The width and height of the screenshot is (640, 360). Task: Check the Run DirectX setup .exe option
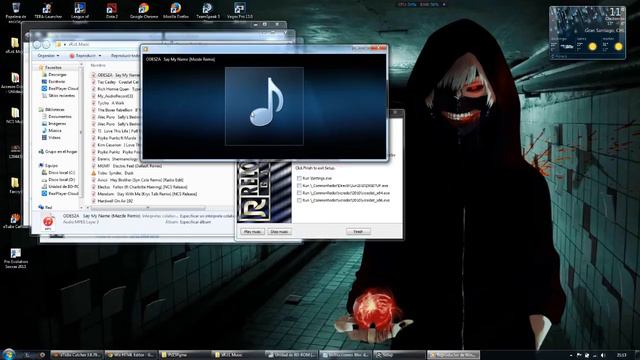pyautogui.click(x=299, y=186)
